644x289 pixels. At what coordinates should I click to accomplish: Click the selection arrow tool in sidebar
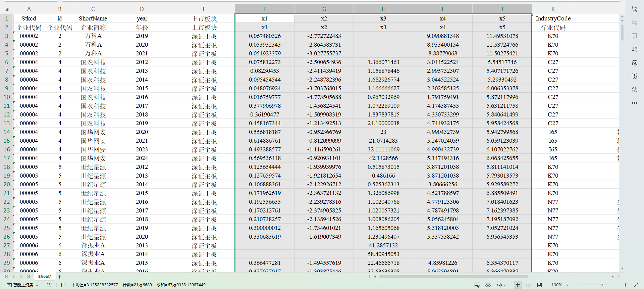pos(634,9)
